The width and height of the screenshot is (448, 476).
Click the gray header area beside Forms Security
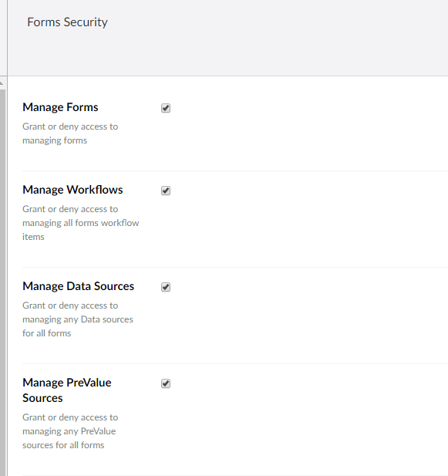(273, 36)
